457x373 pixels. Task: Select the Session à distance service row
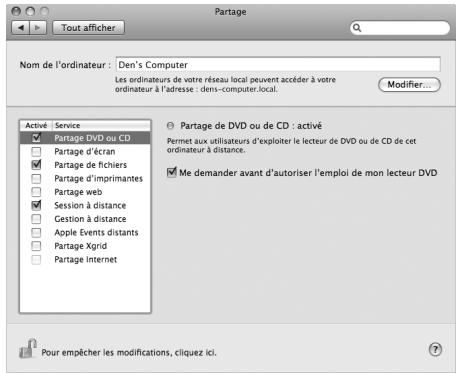pyautogui.click(x=85, y=205)
